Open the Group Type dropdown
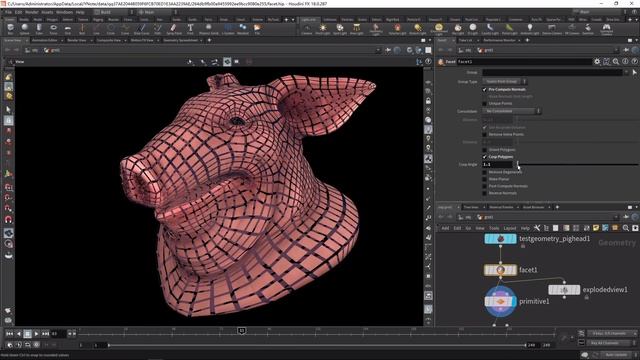Screen dimensions: 640x360 [504, 82]
